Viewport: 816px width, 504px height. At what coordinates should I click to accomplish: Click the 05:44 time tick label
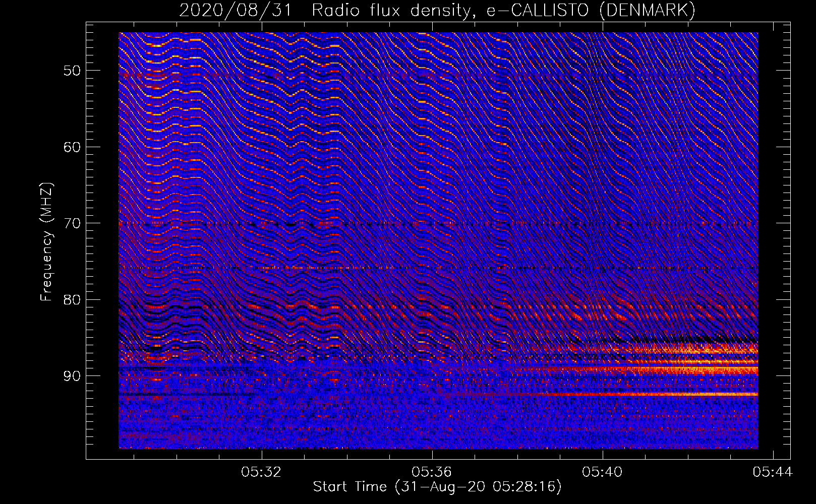pyautogui.click(x=773, y=472)
